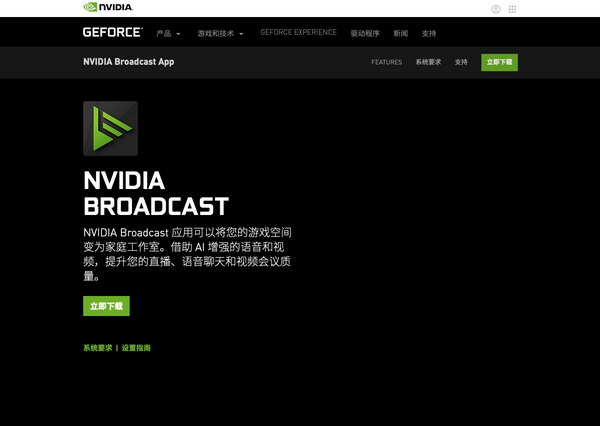Click the NVIDIA Broadcast App title
600x426 pixels.
pos(129,62)
